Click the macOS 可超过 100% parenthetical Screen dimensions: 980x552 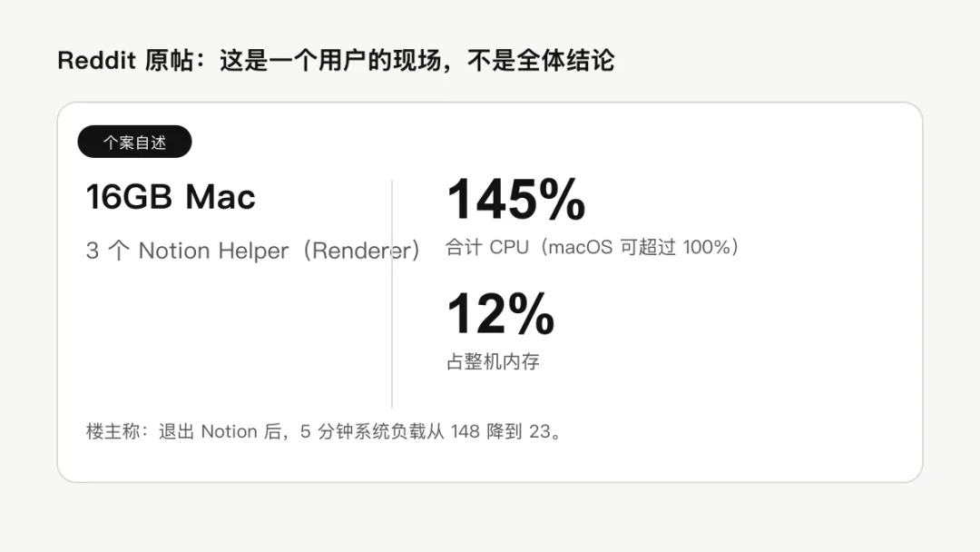pyautogui.click(x=640, y=247)
